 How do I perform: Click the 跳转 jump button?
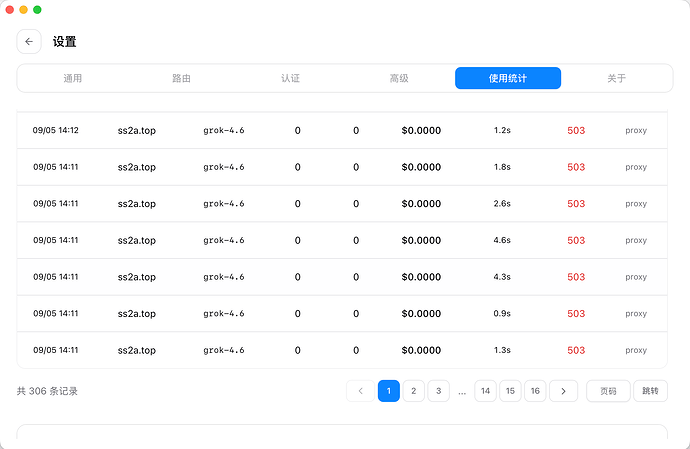pyautogui.click(x=650, y=391)
